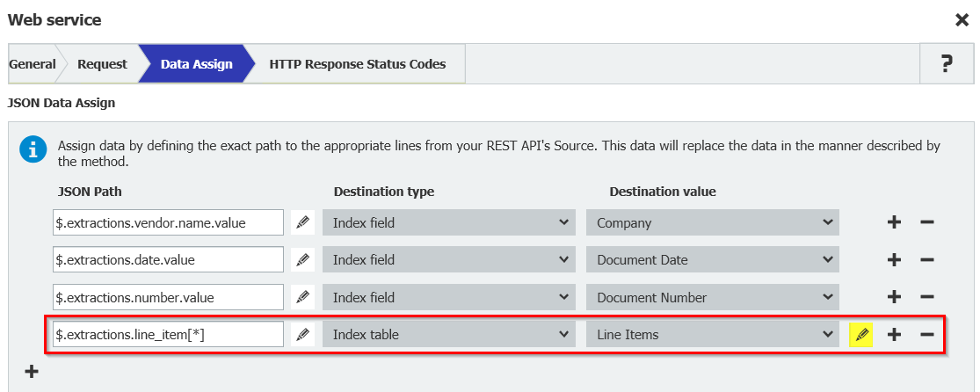
Task: Open help with question mark button
Action: 947,64
